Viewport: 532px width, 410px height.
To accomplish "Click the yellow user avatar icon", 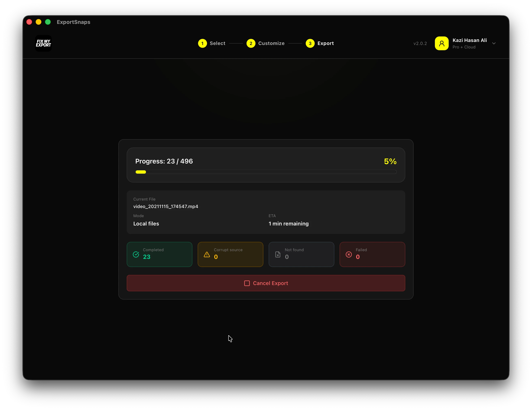I will click(441, 43).
